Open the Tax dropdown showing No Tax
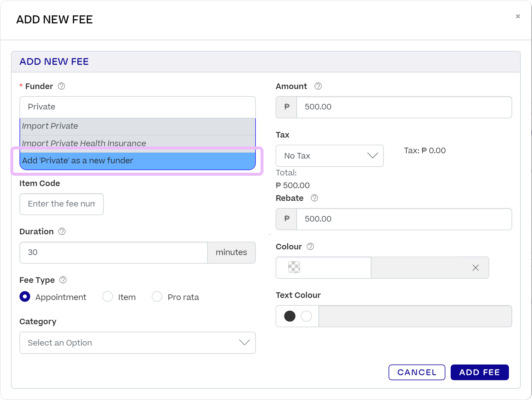532x400 pixels. point(330,156)
